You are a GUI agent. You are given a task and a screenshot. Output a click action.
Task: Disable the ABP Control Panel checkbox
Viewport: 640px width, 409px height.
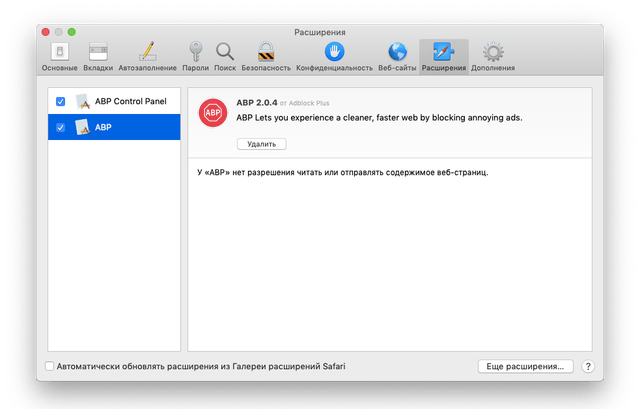pos(60,101)
